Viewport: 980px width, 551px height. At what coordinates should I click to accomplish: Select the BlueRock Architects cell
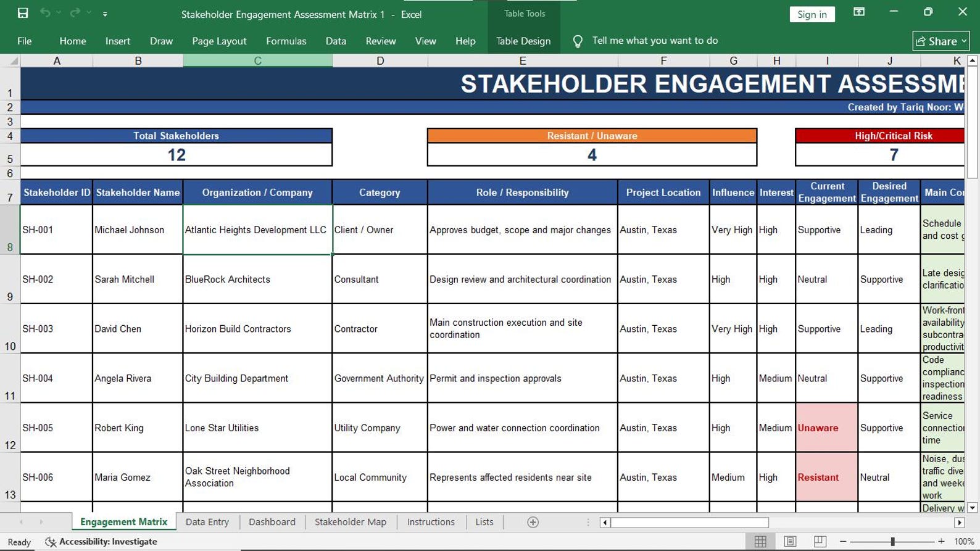(257, 279)
